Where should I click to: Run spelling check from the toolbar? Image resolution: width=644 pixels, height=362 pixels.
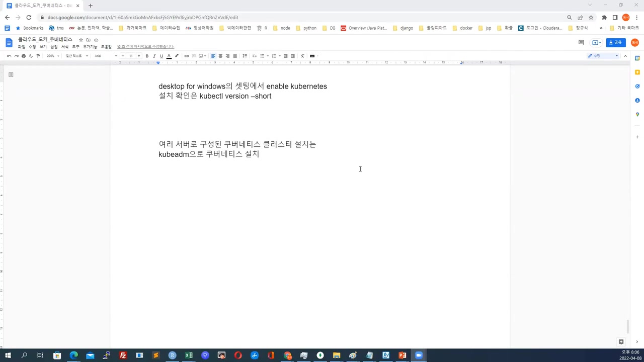31,56
